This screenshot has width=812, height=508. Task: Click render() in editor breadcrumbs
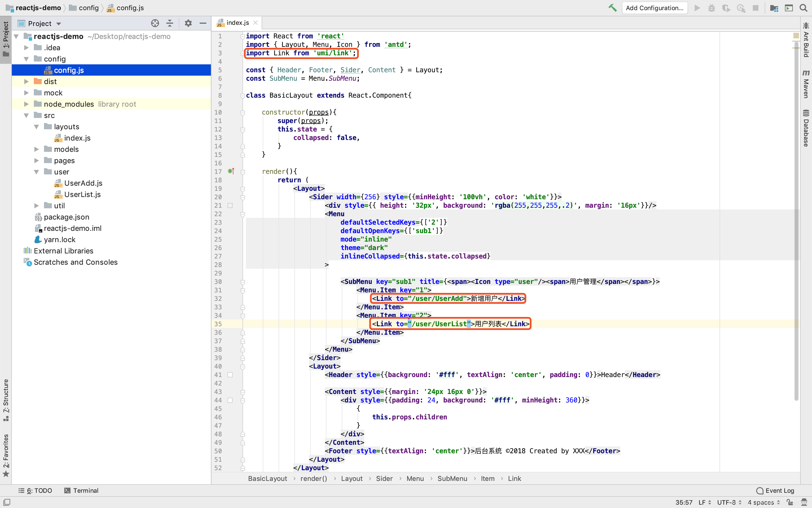pos(314,479)
